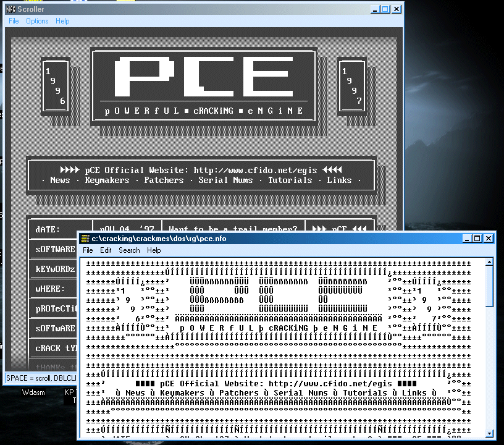Close the pce.nfo text window

(x=489, y=239)
